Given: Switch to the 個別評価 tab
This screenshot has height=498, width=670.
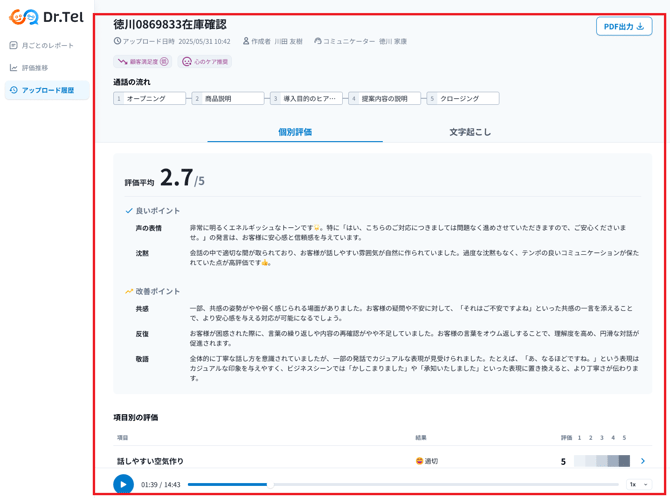Looking at the screenshot, I should (x=295, y=132).
